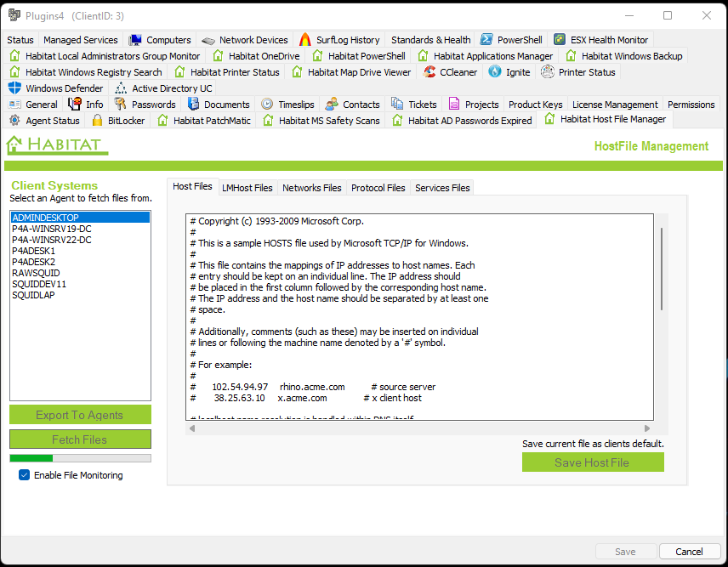This screenshot has width=728, height=567.
Task: Click the PowerShell tab icon
Action: point(486,39)
